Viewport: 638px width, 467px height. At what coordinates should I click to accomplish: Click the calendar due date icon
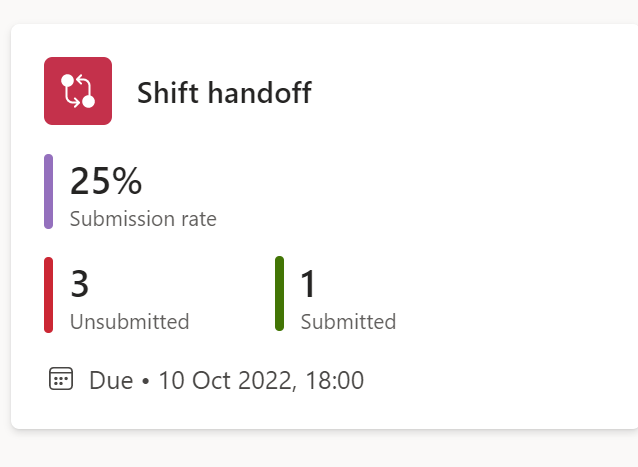61,379
